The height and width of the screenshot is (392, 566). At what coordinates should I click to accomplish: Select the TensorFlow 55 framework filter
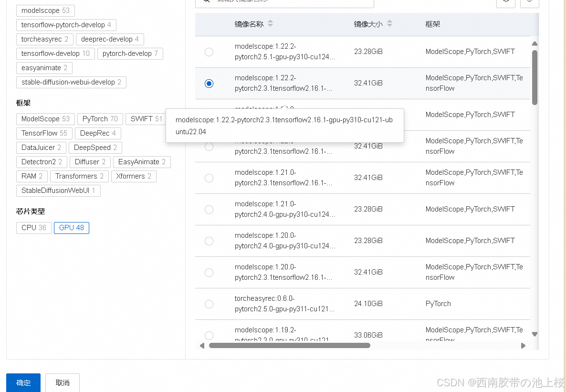pyautogui.click(x=44, y=133)
